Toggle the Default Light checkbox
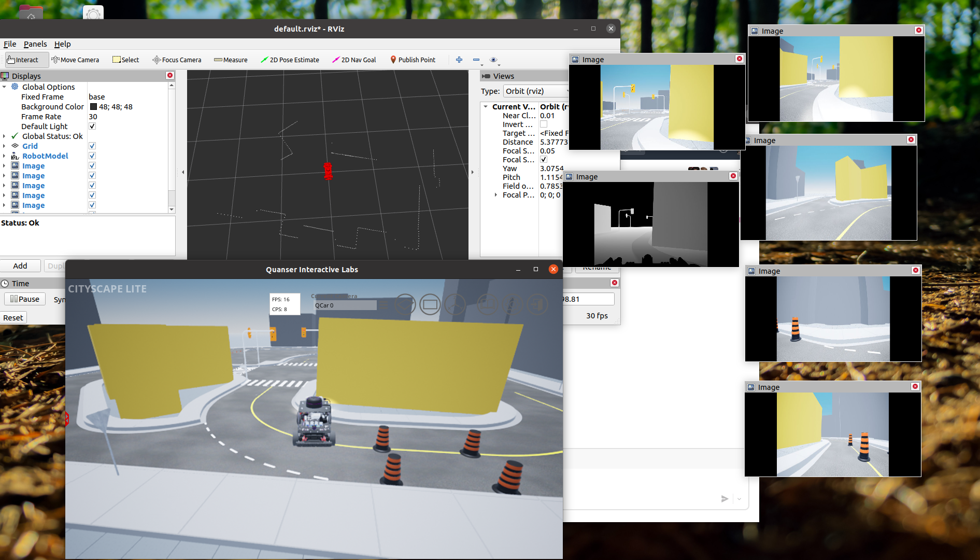 [x=92, y=127]
